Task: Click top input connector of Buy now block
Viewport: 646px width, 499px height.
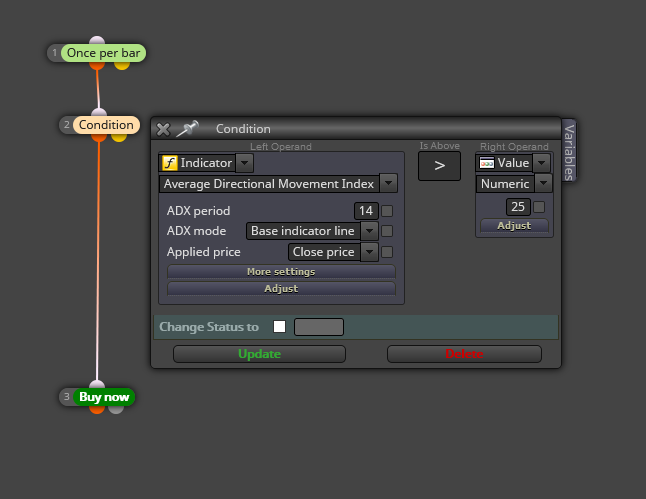Action: pos(97,384)
